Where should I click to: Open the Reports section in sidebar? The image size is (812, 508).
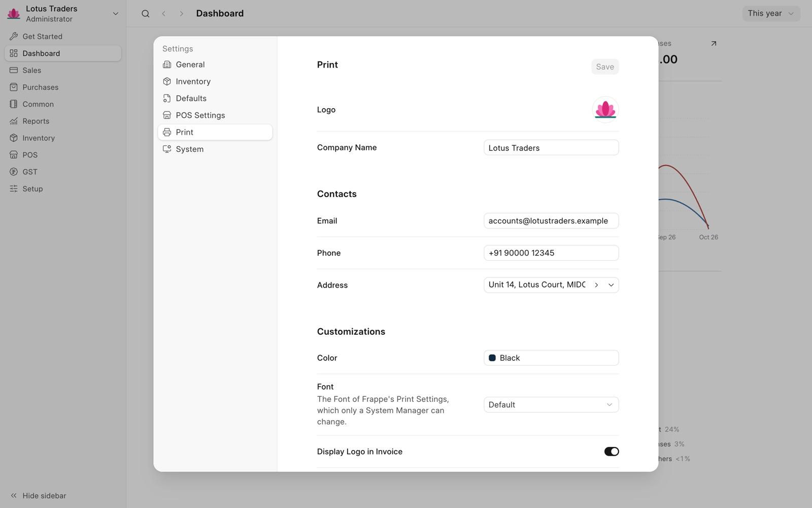point(63,121)
